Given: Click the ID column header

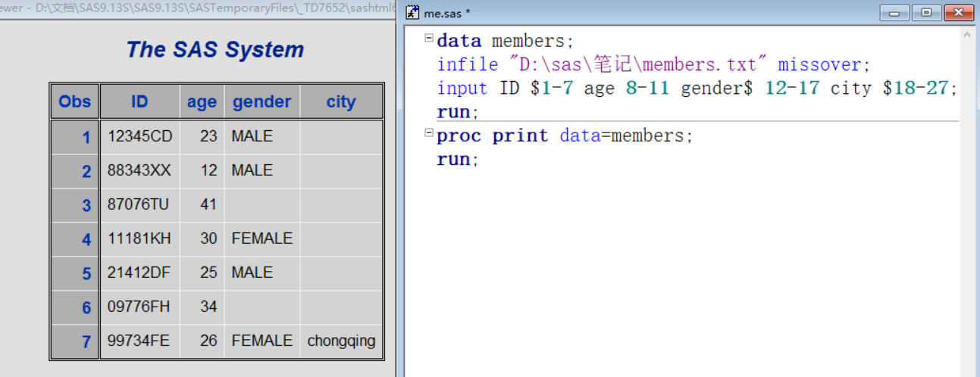Looking at the screenshot, I should pos(139,101).
